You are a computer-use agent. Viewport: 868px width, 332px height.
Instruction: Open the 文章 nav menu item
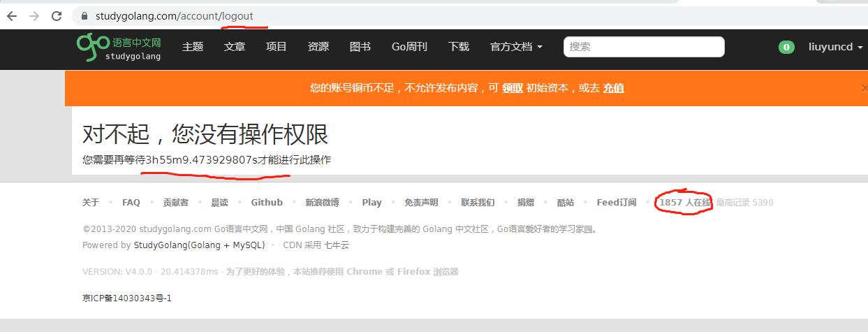coord(235,47)
